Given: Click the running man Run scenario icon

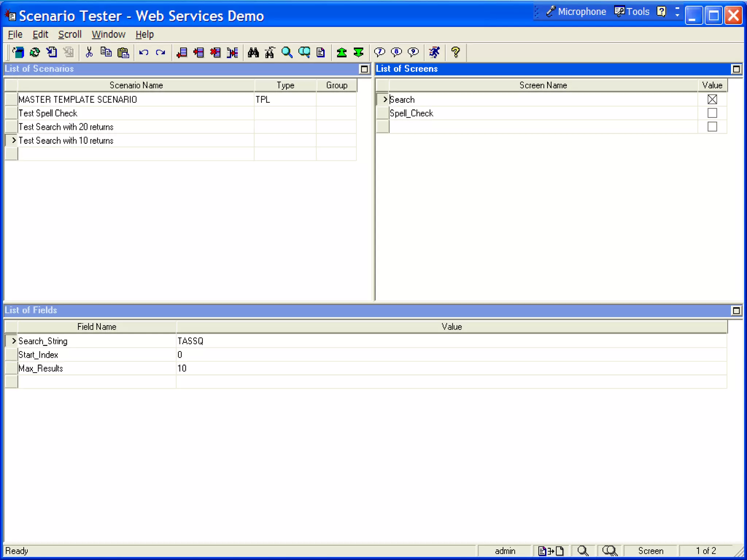Looking at the screenshot, I should pyautogui.click(x=434, y=52).
